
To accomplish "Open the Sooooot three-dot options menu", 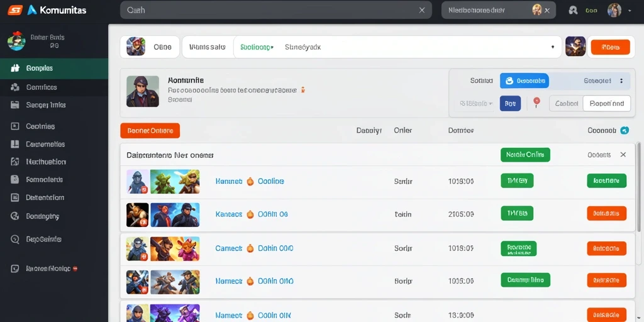I will click(x=621, y=81).
